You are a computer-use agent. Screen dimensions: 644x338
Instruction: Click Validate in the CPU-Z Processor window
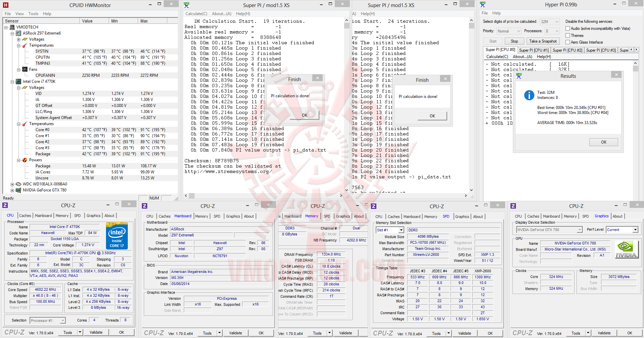[x=96, y=332]
